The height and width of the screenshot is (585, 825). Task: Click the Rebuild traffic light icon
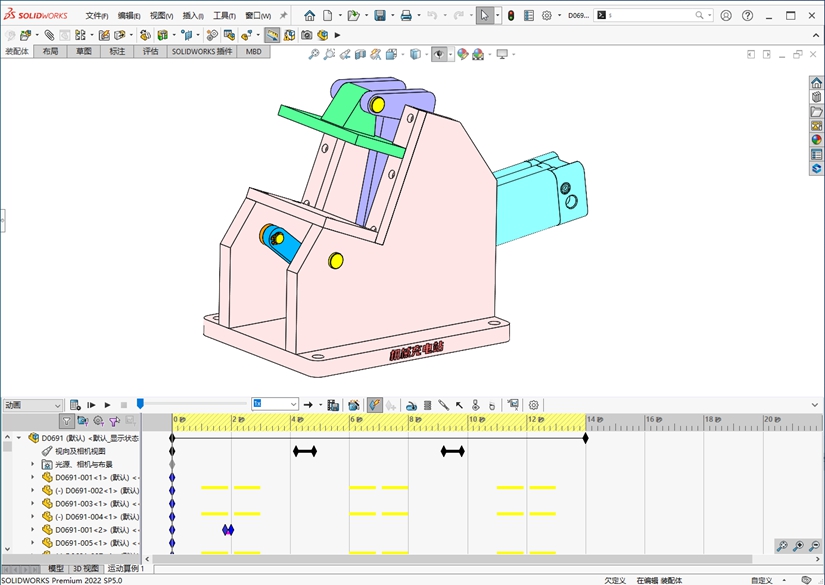click(511, 16)
